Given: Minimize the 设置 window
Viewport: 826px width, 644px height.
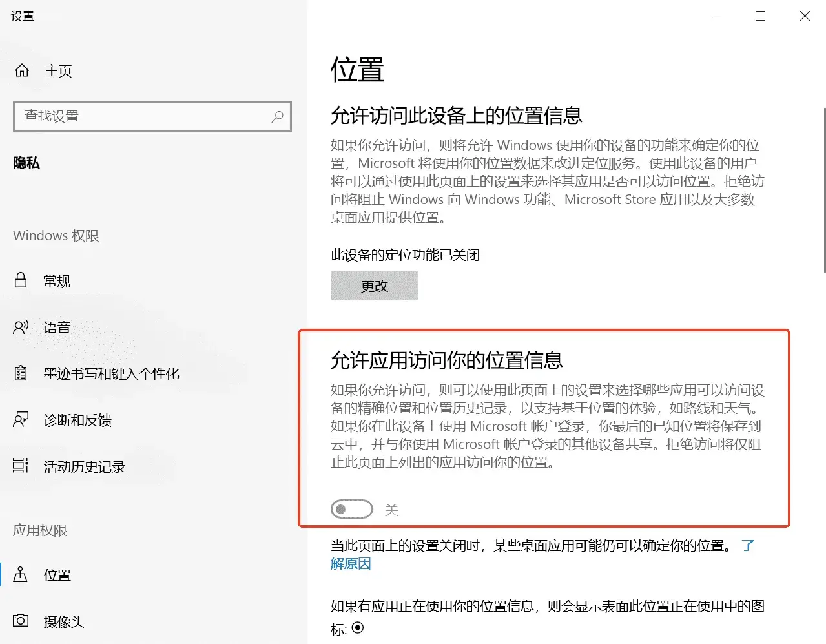Looking at the screenshot, I should tap(716, 16).
